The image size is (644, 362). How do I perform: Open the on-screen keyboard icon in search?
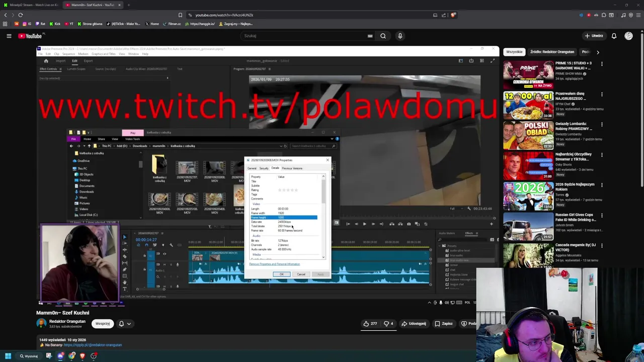(370, 36)
